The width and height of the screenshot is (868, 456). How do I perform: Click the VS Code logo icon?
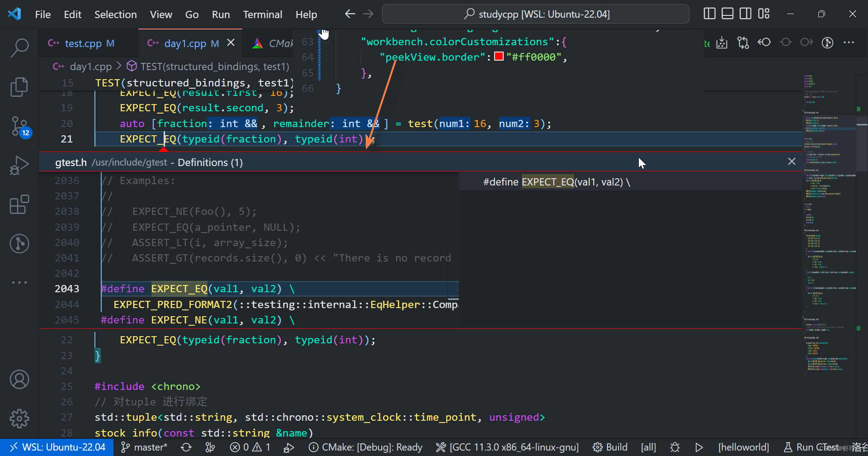[14, 14]
